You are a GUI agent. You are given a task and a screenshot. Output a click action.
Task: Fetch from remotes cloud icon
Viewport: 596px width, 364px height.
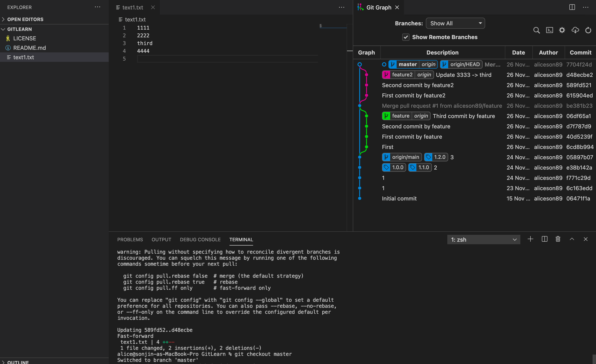click(x=575, y=30)
